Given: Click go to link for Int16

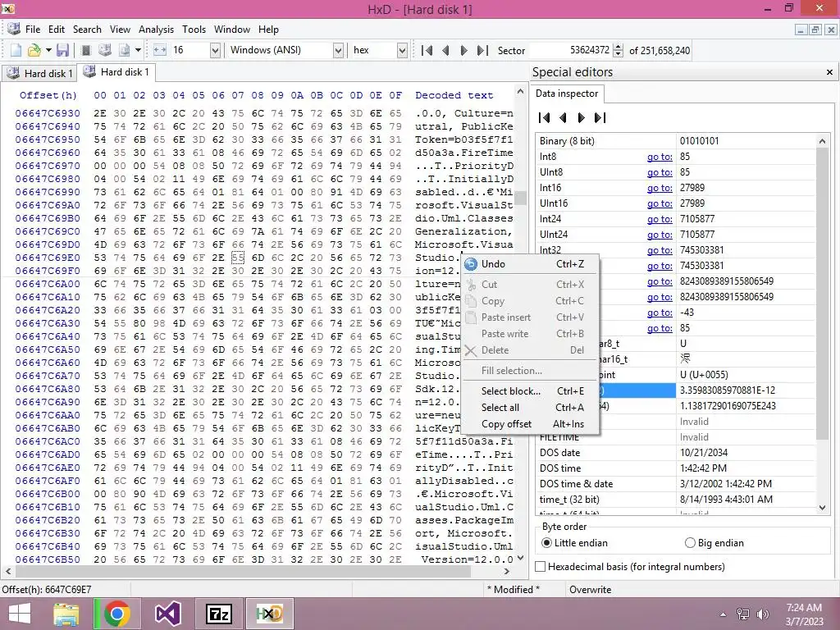Looking at the screenshot, I should tap(659, 188).
